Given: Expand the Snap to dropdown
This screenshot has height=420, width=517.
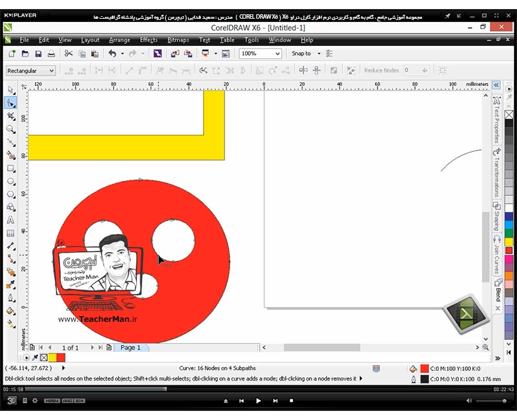Looking at the screenshot, I should [x=319, y=54].
